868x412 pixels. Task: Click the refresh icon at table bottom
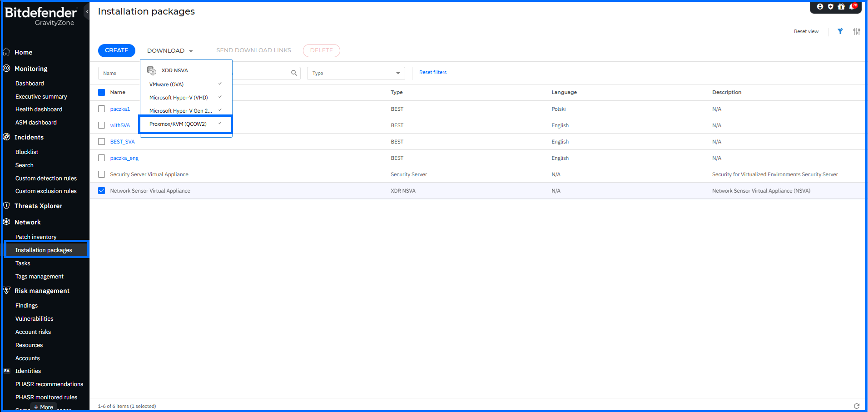(857, 406)
